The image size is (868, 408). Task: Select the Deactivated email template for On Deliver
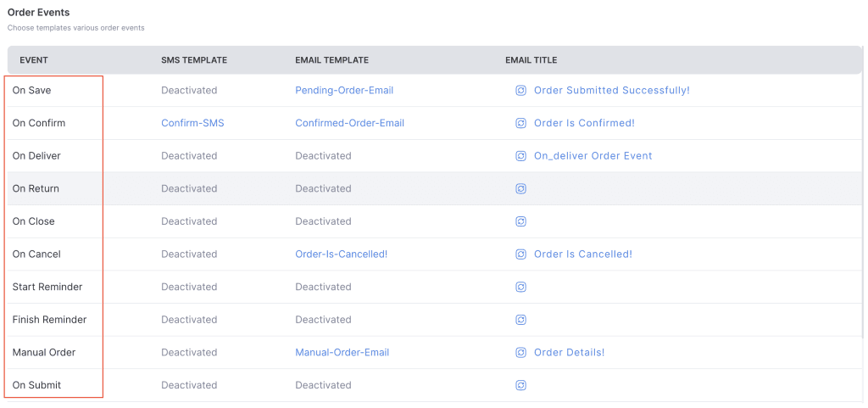point(323,156)
